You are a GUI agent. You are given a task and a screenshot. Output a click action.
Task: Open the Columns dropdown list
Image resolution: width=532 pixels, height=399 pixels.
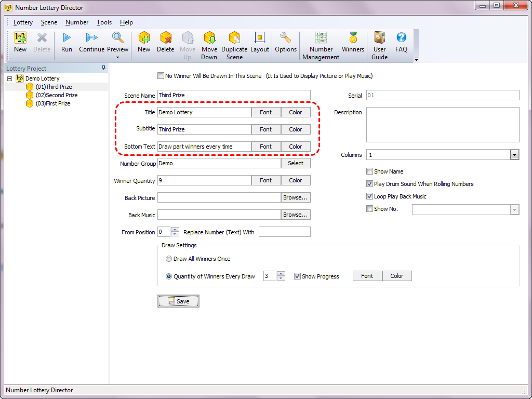514,155
